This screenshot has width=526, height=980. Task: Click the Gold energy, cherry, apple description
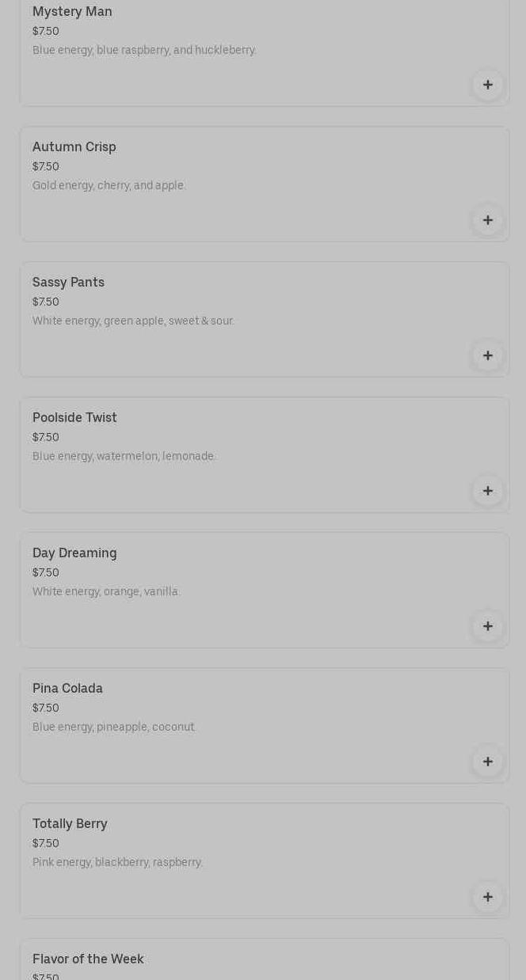(x=109, y=186)
